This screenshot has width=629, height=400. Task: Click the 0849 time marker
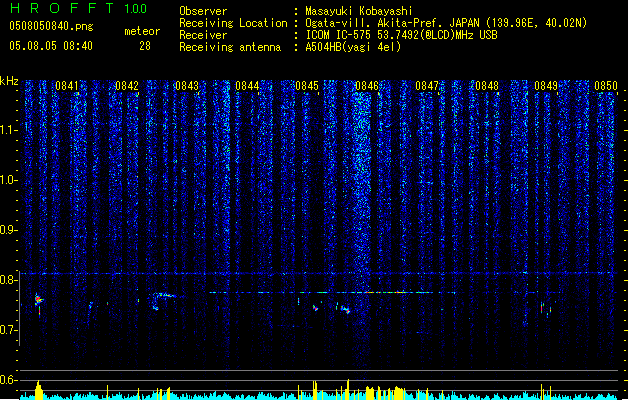tap(546, 86)
